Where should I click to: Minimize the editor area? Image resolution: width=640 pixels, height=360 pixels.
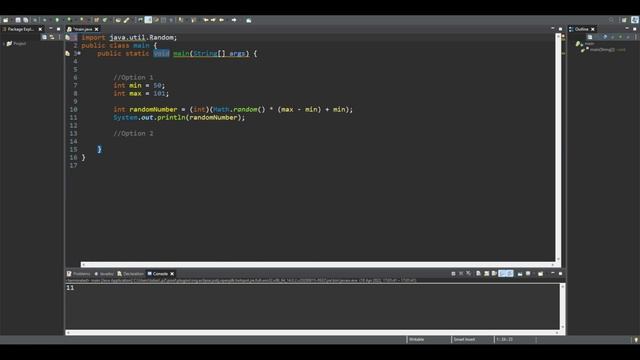[553, 29]
